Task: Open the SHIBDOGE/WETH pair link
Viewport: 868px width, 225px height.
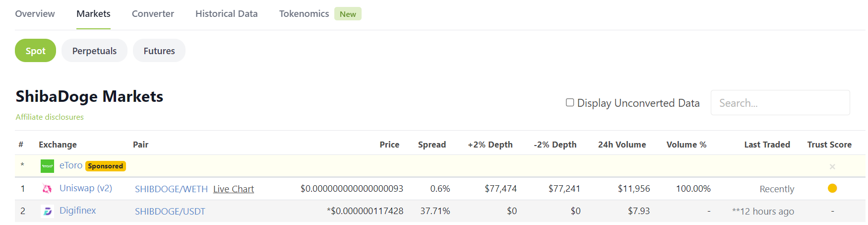Action: tap(171, 189)
